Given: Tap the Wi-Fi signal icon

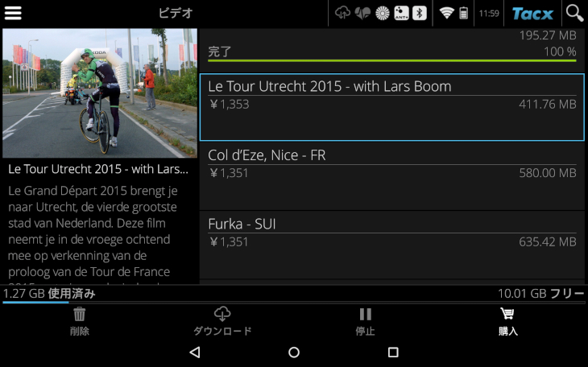Looking at the screenshot, I should click(446, 14).
